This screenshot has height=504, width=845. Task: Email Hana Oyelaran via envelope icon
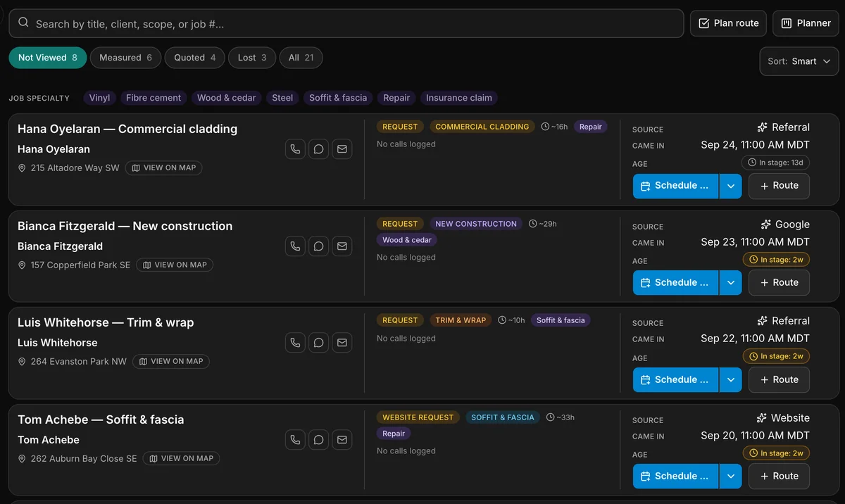[x=342, y=149]
